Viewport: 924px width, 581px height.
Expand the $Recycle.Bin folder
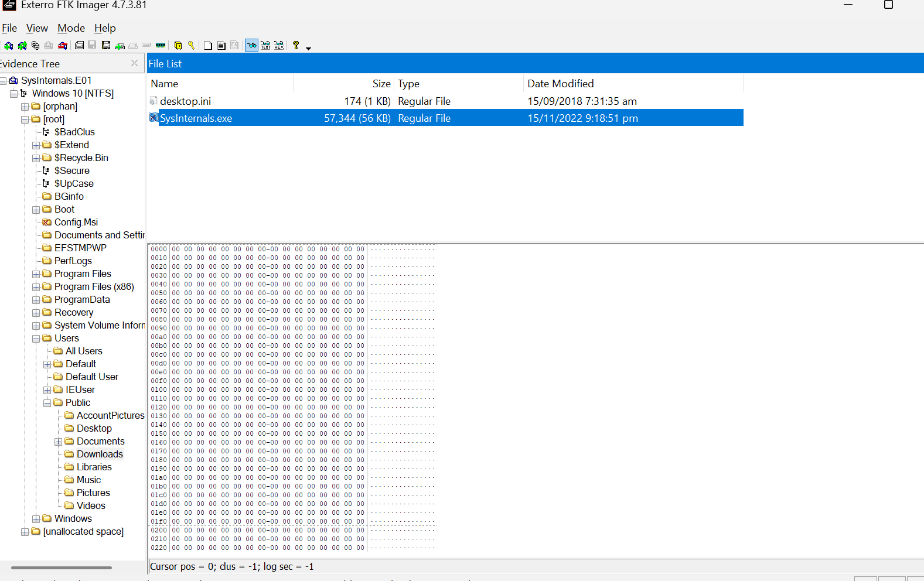[36, 158]
